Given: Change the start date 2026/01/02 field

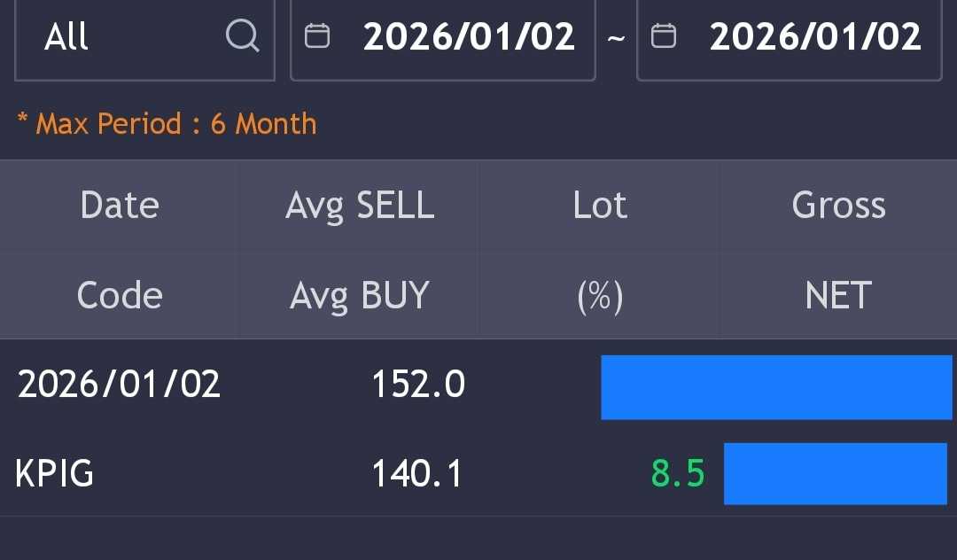Looking at the screenshot, I should click(469, 37).
